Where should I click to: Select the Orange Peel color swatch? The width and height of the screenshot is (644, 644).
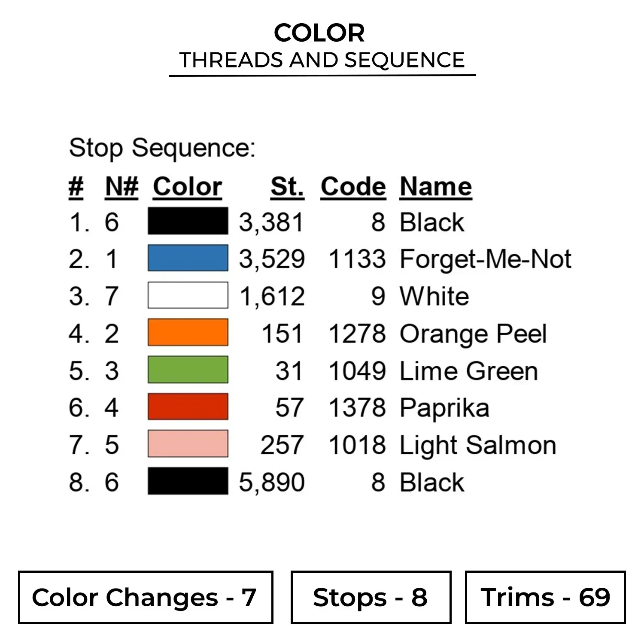tap(188, 333)
